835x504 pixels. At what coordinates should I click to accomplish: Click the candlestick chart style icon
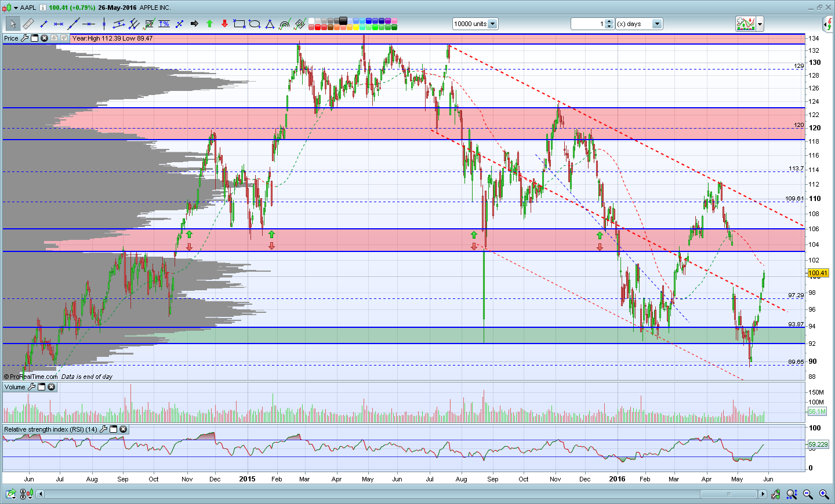point(6,8)
